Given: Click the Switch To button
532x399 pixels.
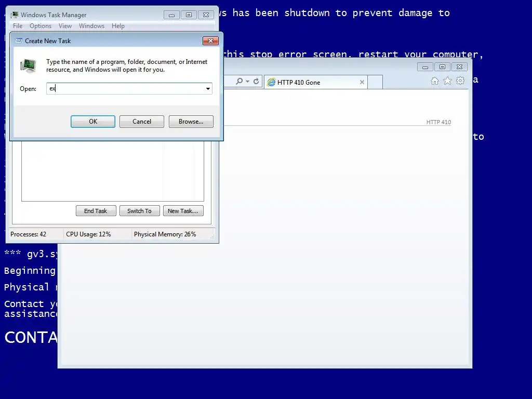Looking at the screenshot, I should tap(139, 211).
